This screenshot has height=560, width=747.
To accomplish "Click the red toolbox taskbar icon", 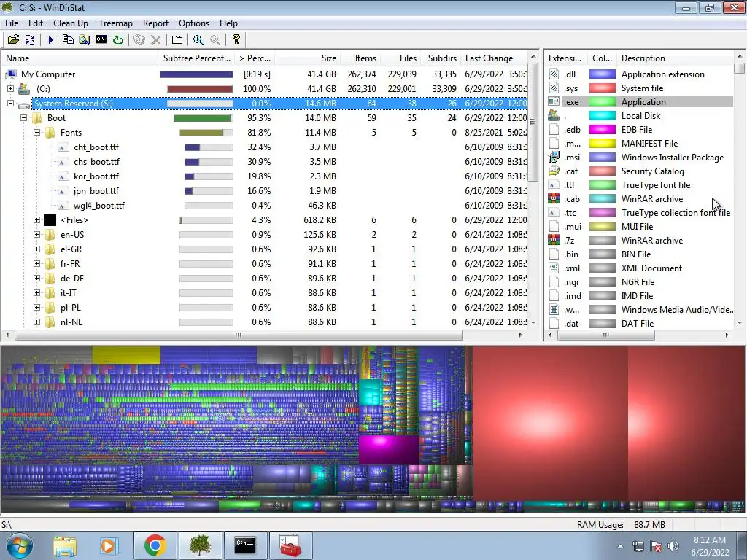I will (x=290, y=545).
